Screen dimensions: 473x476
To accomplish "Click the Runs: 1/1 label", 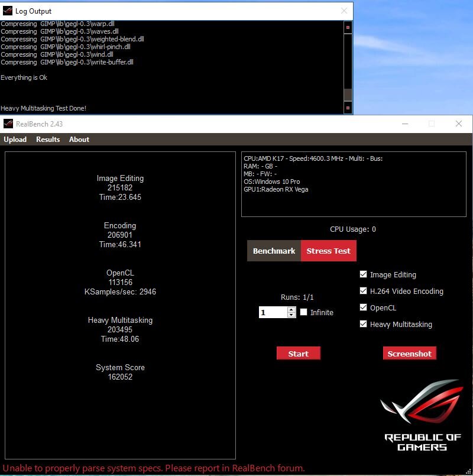I will click(x=297, y=297).
